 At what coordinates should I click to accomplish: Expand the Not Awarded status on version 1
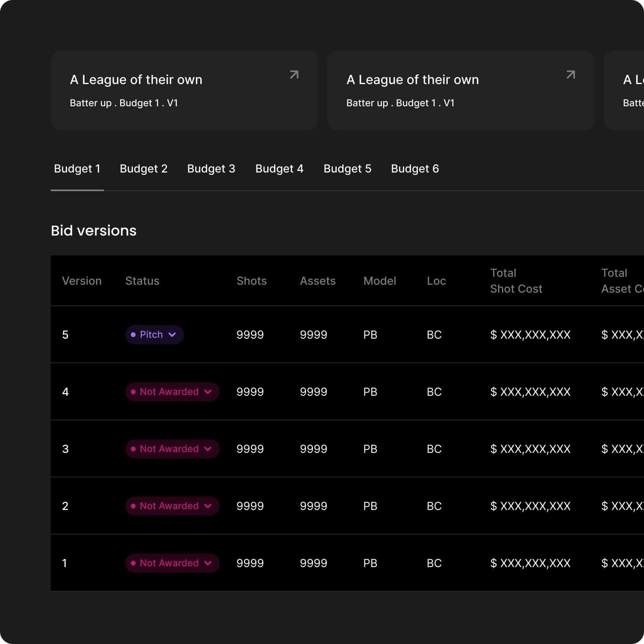[x=208, y=563]
